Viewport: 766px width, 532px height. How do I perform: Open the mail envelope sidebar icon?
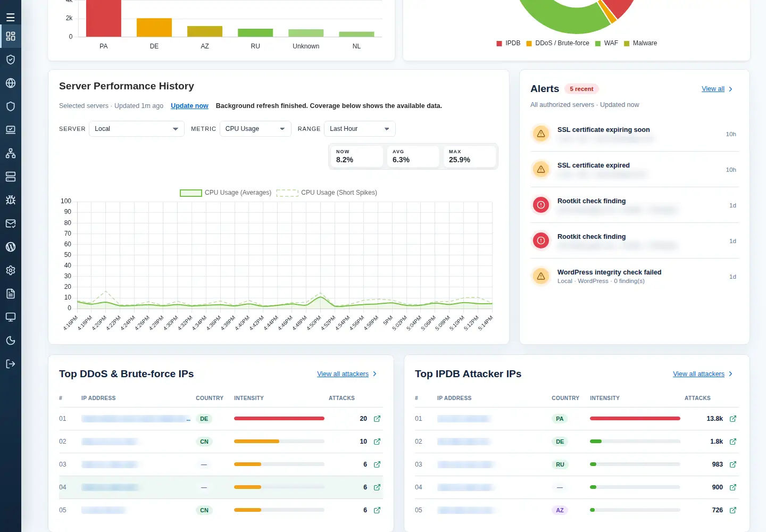[11, 223]
